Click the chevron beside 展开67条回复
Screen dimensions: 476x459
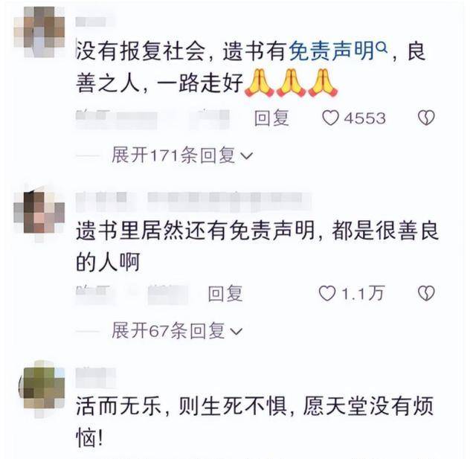[237, 331]
